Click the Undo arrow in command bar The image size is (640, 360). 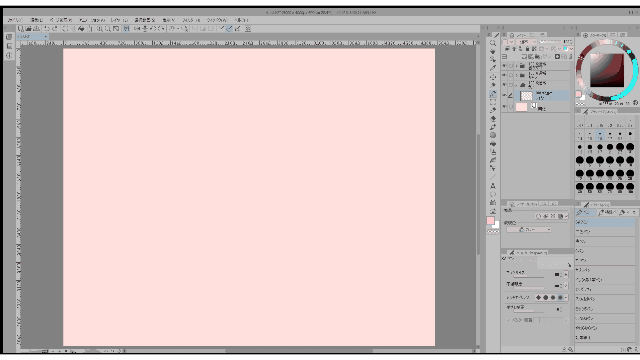[x=47, y=29]
